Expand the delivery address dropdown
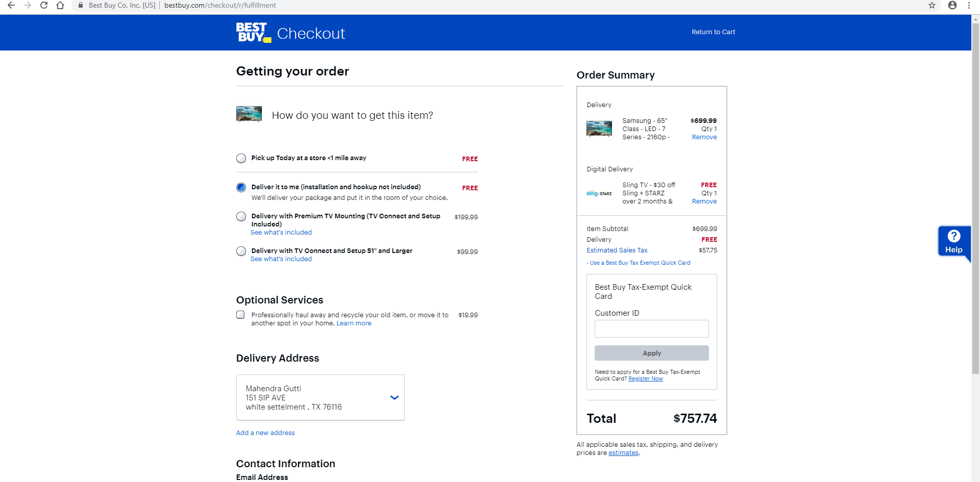 pos(394,398)
